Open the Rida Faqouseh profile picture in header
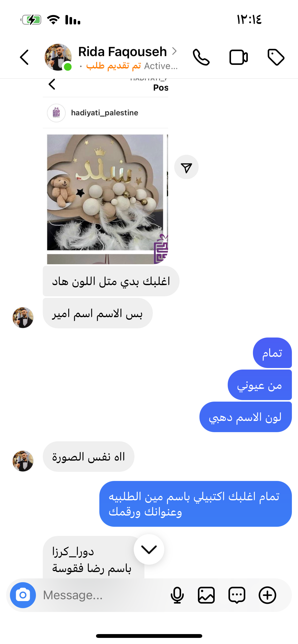298x644 pixels. click(x=58, y=57)
